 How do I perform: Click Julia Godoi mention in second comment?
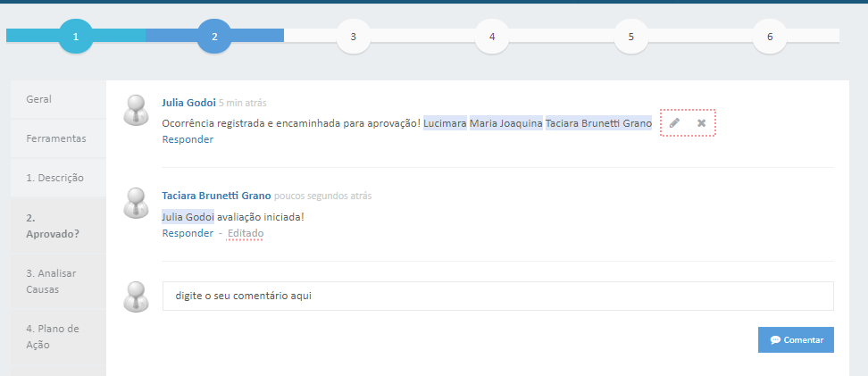[x=188, y=216]
